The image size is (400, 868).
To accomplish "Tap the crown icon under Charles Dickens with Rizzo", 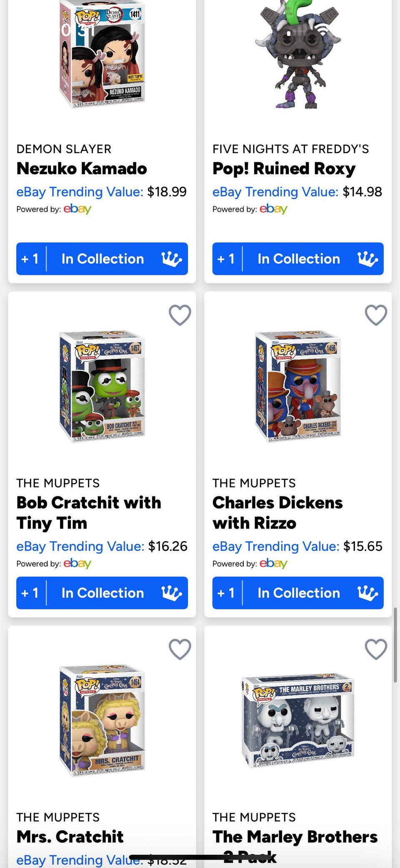I will coord(368,593).
